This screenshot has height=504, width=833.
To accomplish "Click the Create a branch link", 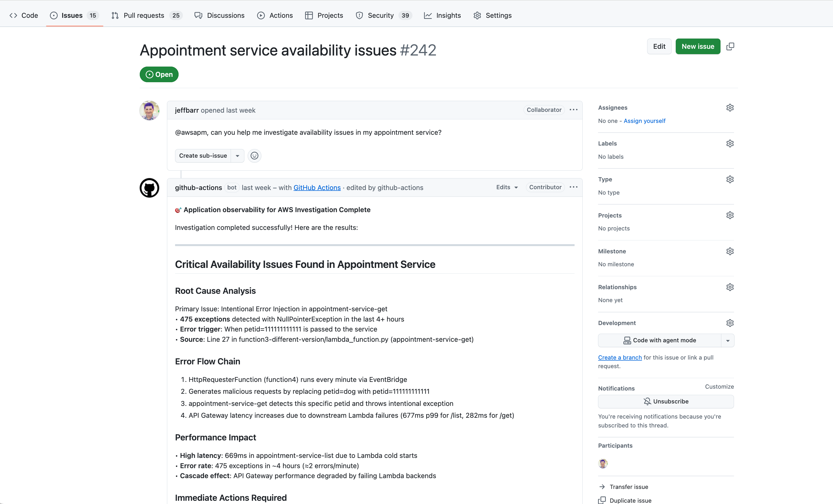I will click(x=619, y=357).
